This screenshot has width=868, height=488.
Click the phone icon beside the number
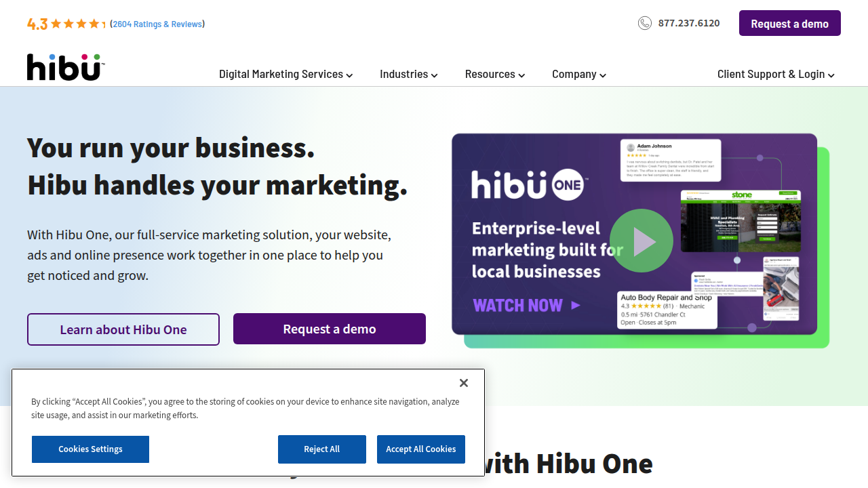(x=645, y=23)
